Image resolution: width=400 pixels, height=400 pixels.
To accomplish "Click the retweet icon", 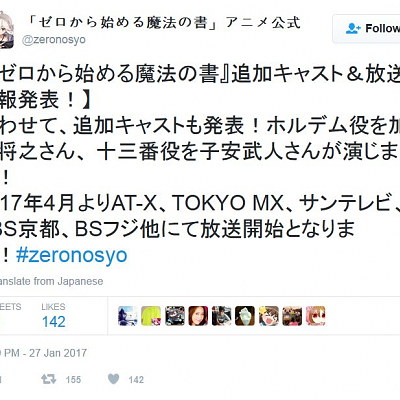I will click(x=49, y=379).
